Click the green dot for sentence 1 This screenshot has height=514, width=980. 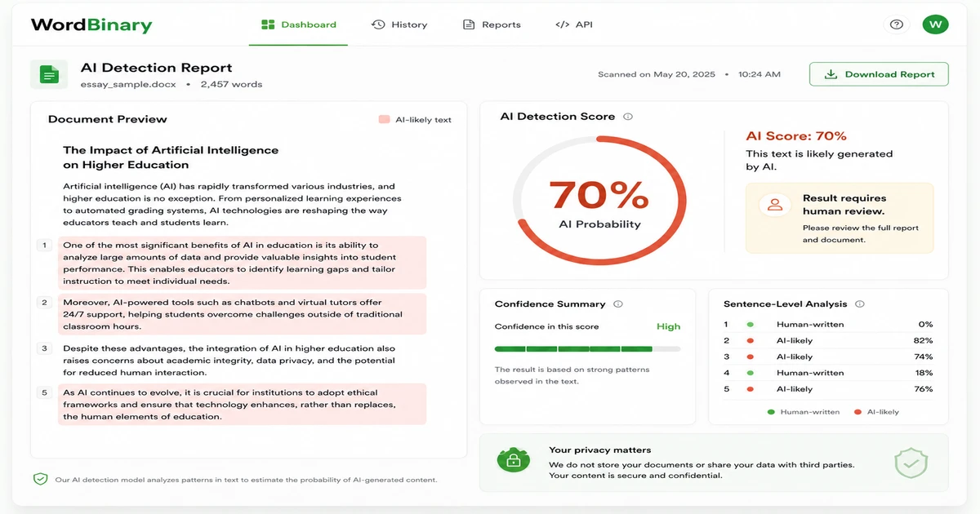pyautogui.click(x=750, y=324)
